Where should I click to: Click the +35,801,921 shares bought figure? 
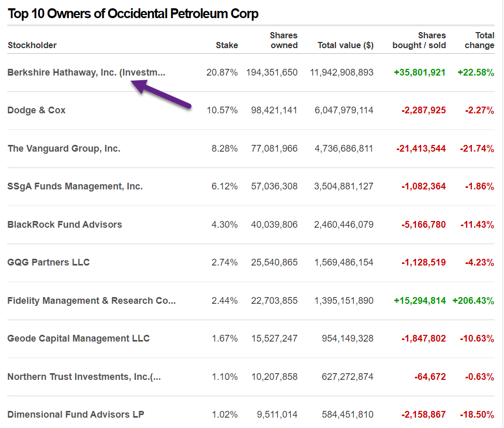[x=420, y=72]
